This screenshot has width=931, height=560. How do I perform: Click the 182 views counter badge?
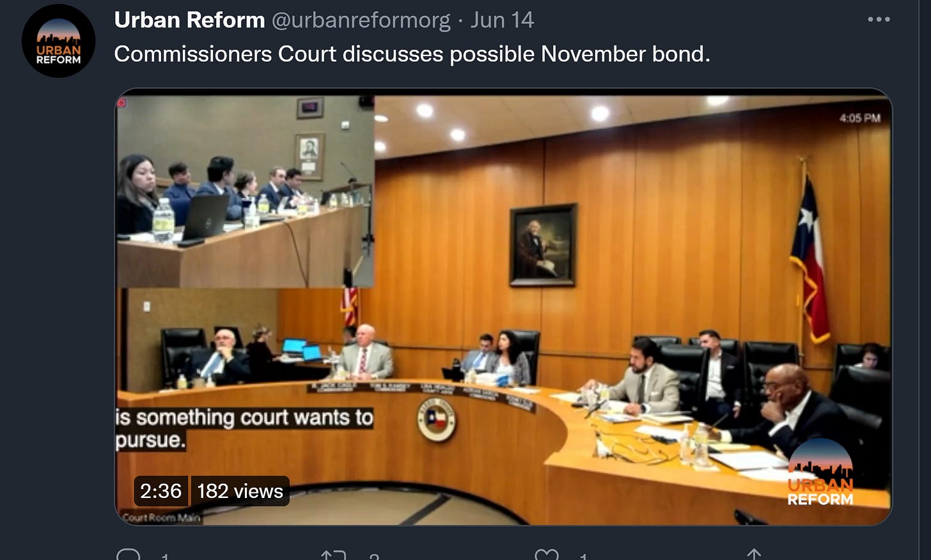point(240,491)
